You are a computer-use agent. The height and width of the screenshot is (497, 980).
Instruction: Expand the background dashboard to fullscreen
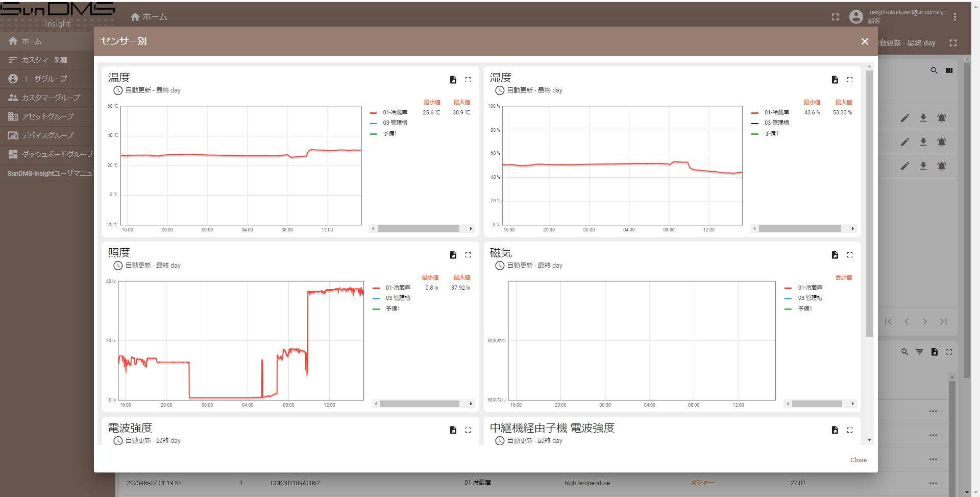point(953,43)
